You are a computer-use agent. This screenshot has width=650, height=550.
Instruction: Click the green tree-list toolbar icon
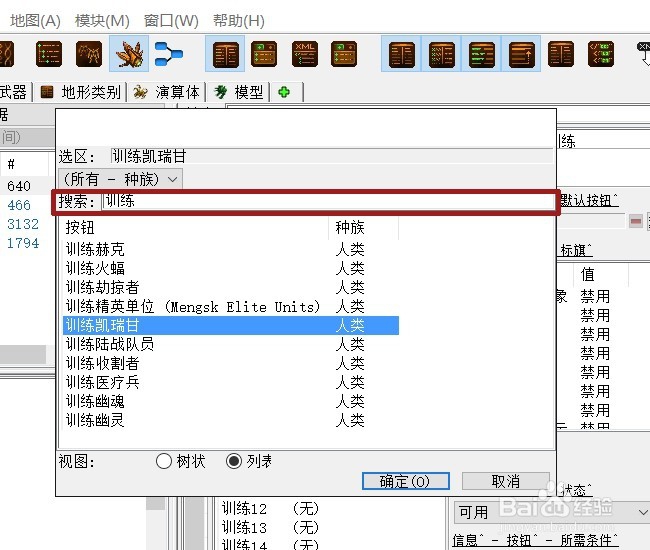[49, 54]
